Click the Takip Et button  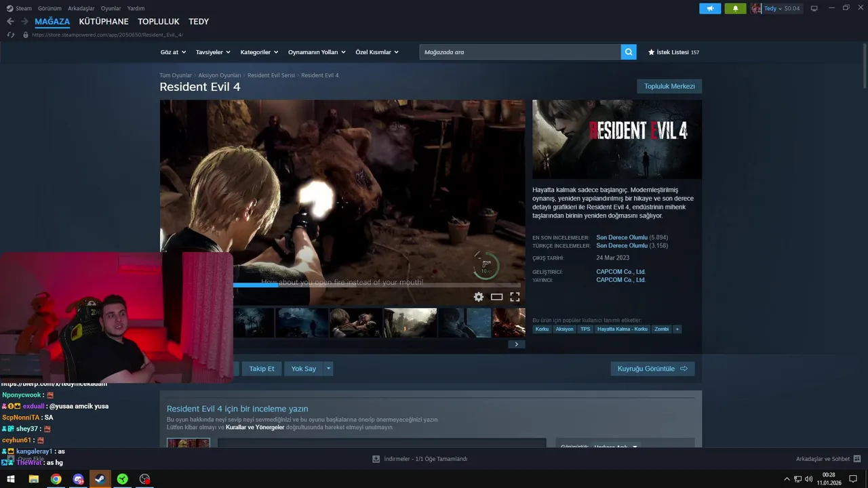[x=262, y=369]
